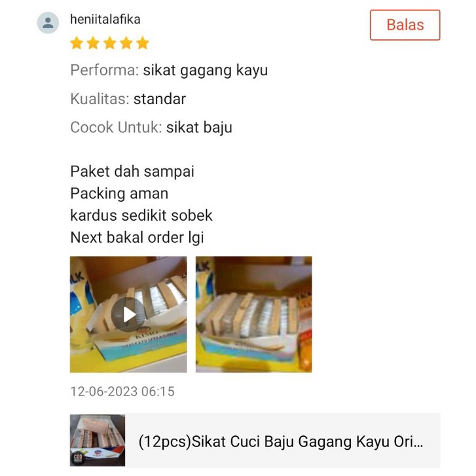The image size is (476, 476).
Task: Select the fifth rating star
Action: click(142, 43)
